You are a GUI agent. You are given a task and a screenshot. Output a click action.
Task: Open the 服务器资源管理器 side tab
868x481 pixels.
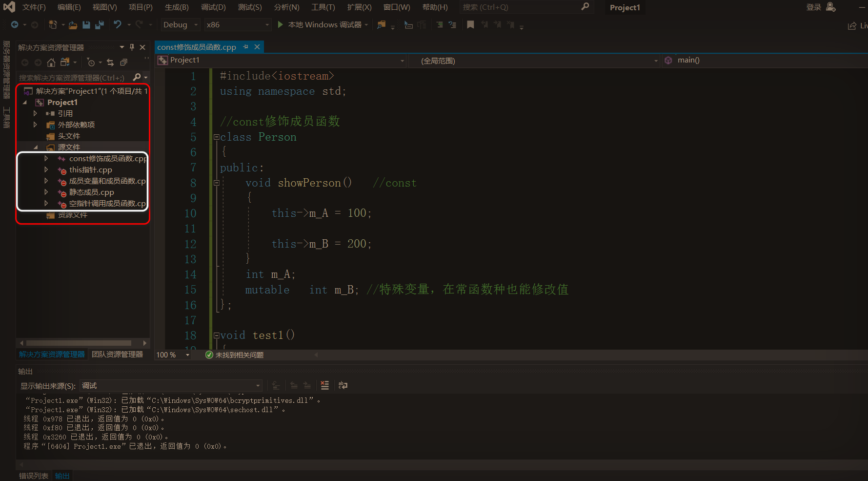tap(6, 70)
